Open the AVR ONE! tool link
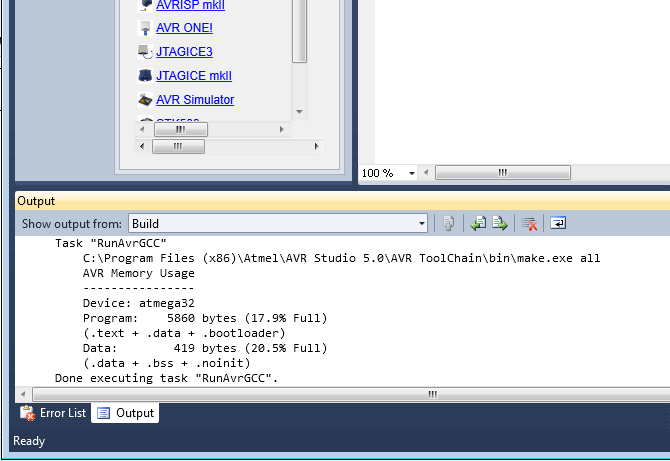 point(184,28)
